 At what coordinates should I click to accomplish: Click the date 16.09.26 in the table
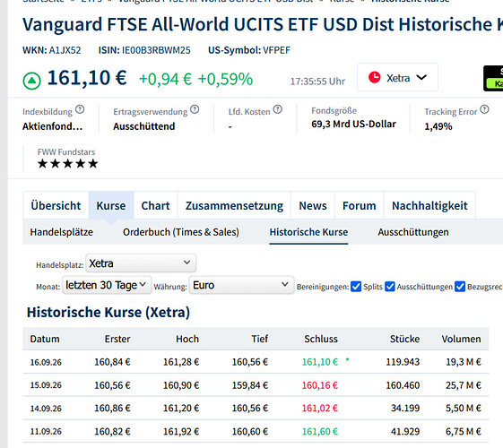[x=46, y=362]
